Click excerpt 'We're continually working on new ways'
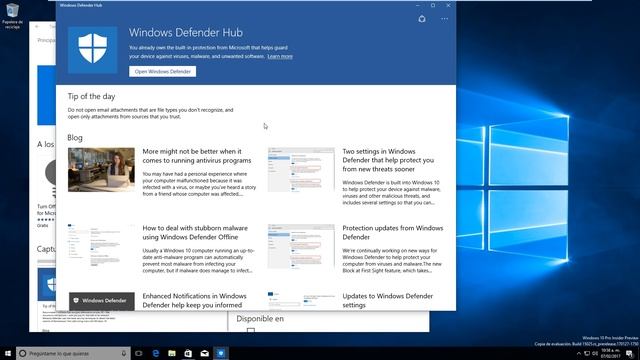 pyautogui.click(x=392, y=260)
